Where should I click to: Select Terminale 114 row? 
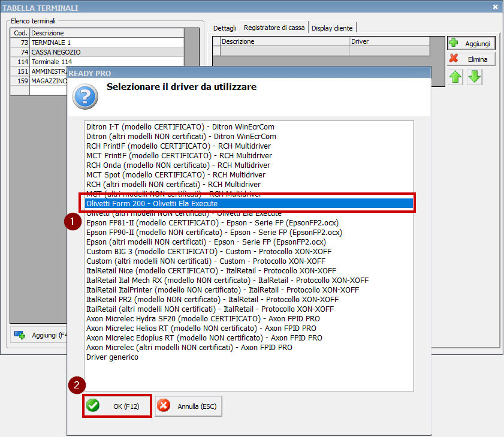97,62
